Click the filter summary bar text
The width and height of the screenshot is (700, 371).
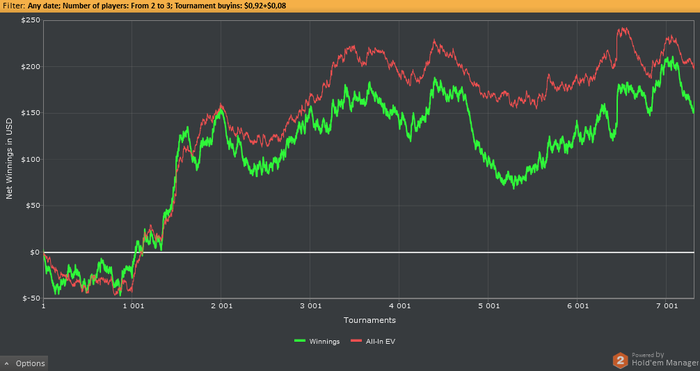(145, 6)
